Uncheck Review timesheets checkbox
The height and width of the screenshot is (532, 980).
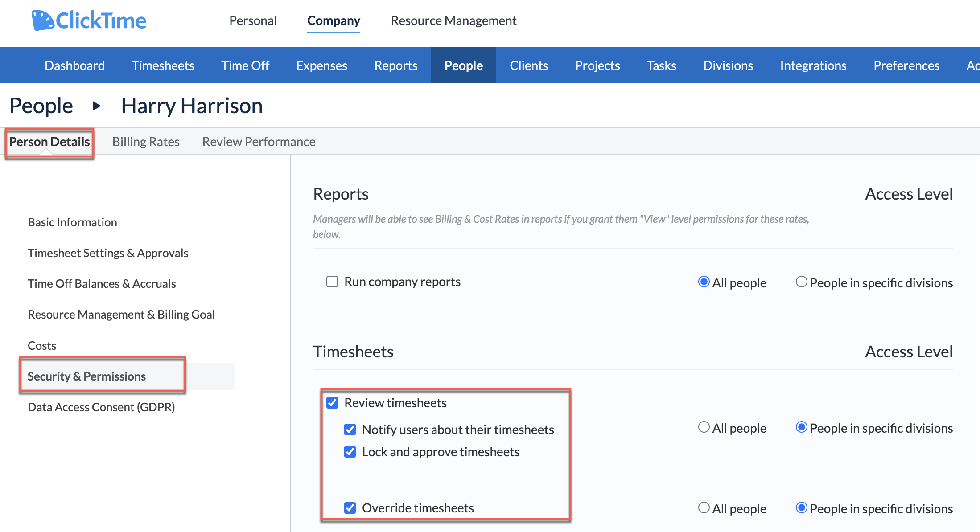tap(332, 403)
